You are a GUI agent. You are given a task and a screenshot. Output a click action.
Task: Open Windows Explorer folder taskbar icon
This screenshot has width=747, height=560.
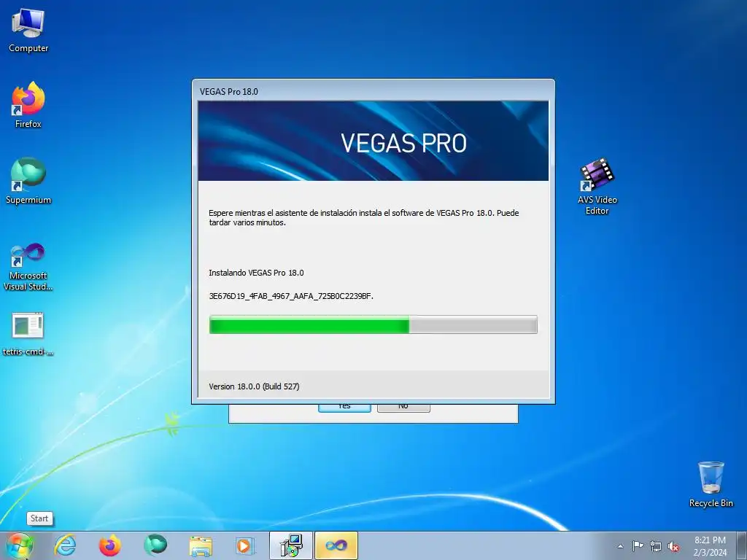tap(201, 545)
